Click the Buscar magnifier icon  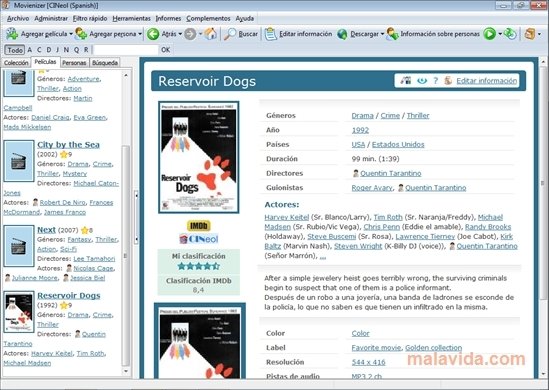click(x=230, y=34)
